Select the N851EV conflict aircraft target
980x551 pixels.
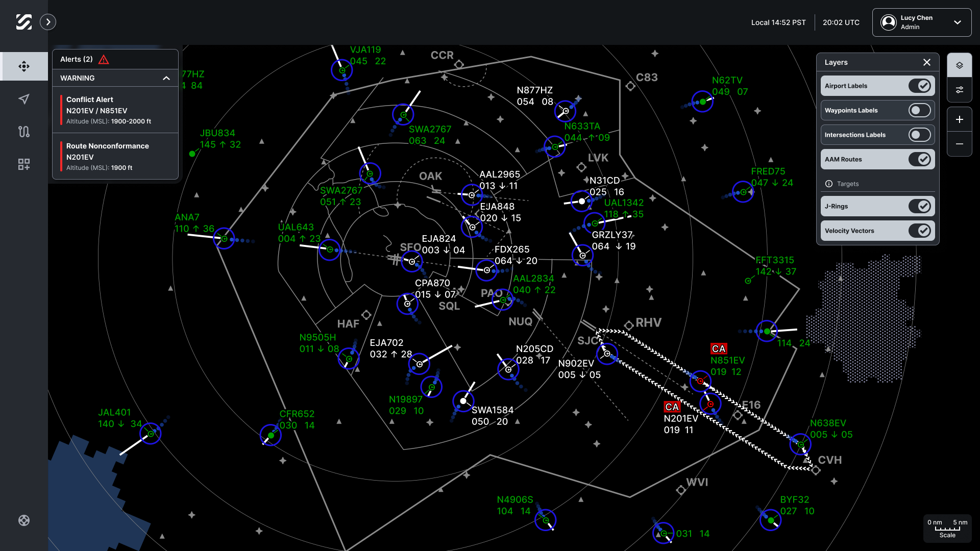(700, 381)
